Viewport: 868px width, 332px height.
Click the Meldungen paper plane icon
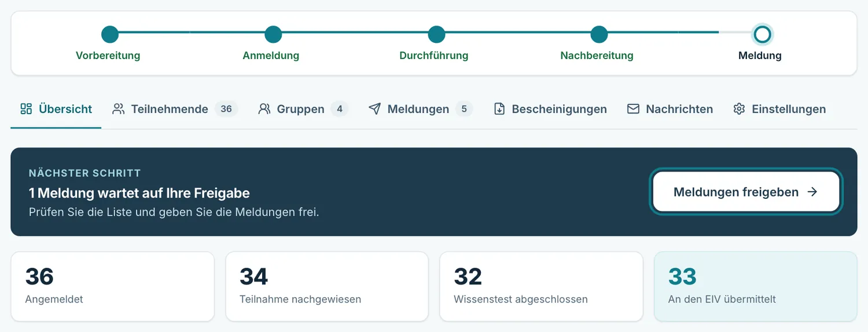(x=375, y=109)
